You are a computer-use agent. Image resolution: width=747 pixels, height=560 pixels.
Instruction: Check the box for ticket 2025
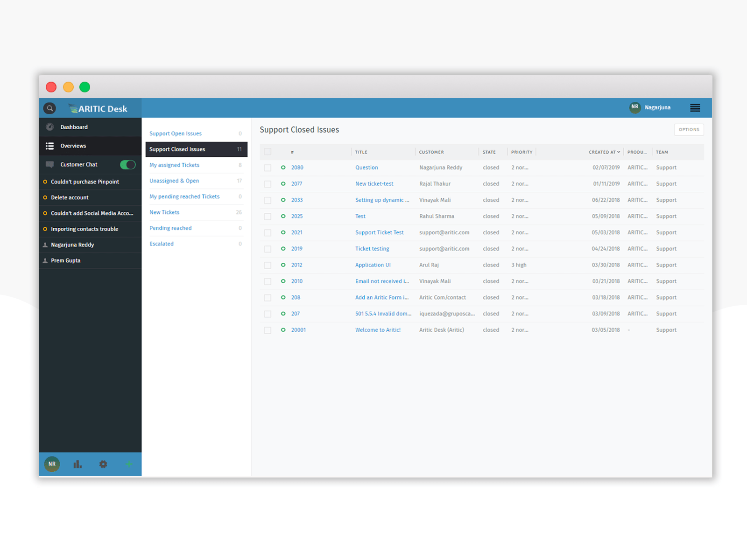(x=268, y=217)
